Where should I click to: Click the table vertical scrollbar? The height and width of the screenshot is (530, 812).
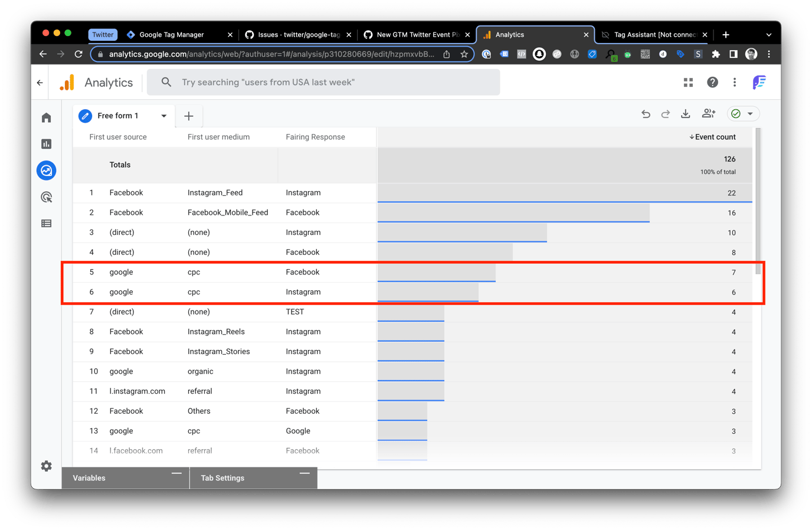click(758, 201)
